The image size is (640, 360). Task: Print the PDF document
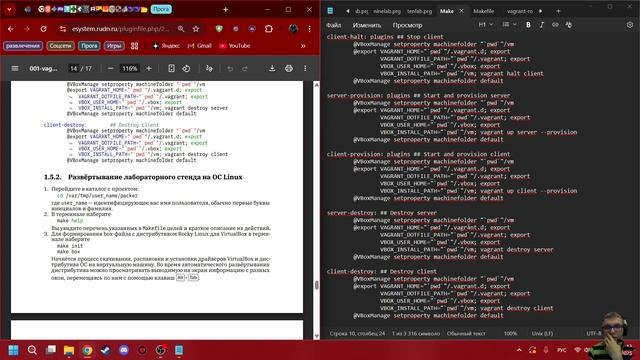[x=289, y=69]
